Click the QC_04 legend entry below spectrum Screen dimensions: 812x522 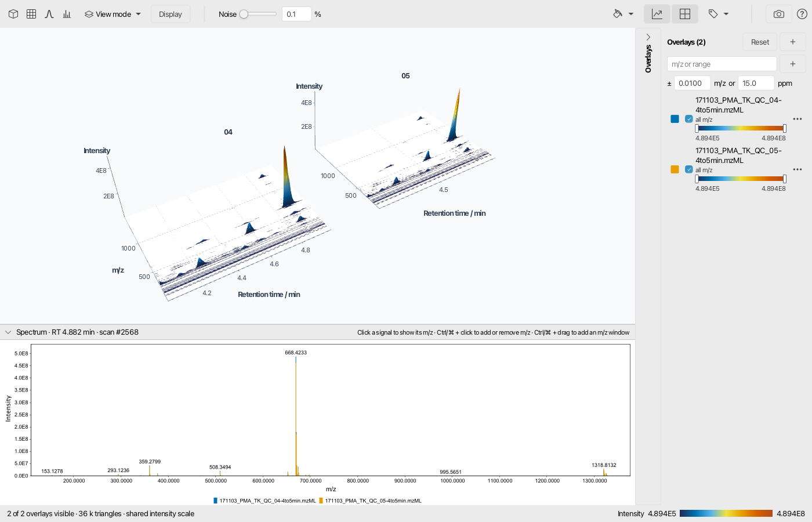[264, 501]
